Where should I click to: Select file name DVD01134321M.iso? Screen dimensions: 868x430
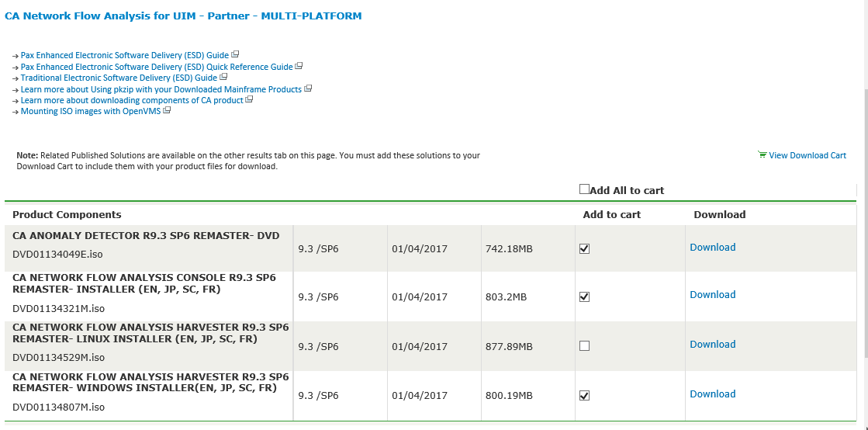pos(59,309)
